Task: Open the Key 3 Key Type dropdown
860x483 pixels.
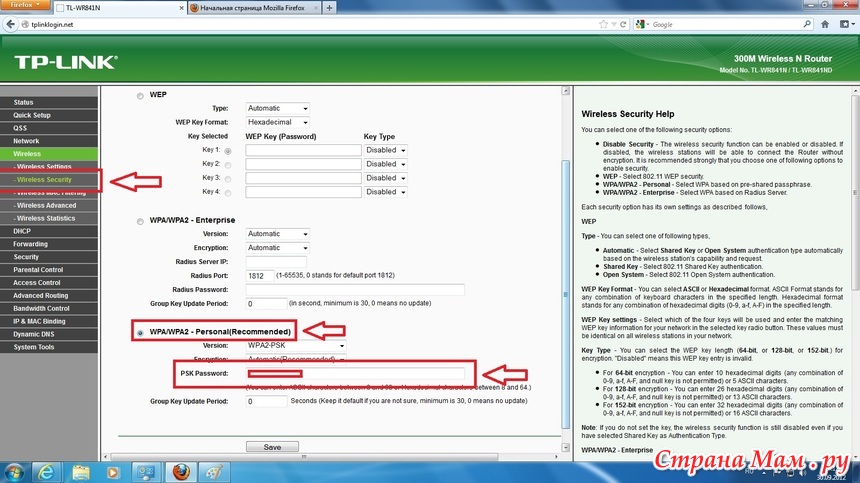Action: pos(386,178)
